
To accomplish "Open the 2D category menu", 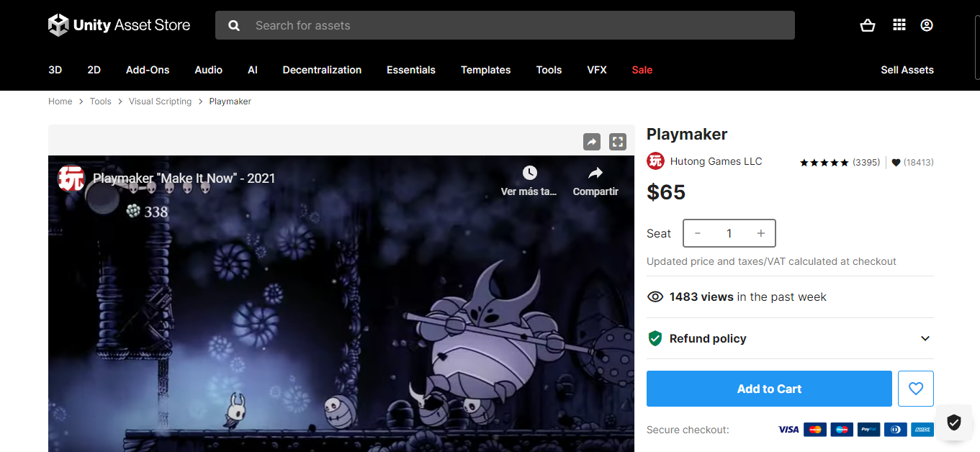I will point(94,70).
